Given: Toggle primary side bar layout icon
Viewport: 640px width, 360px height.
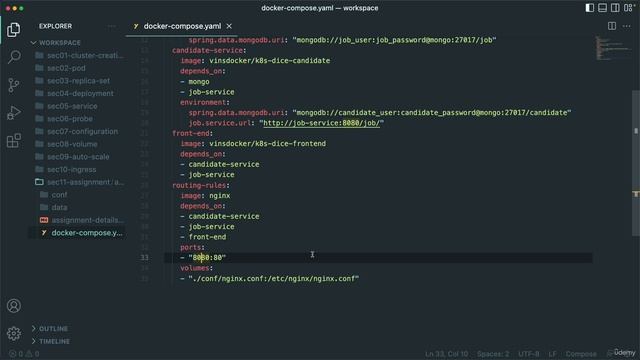Looking at the screenshot, I should (x=589, y=8).
